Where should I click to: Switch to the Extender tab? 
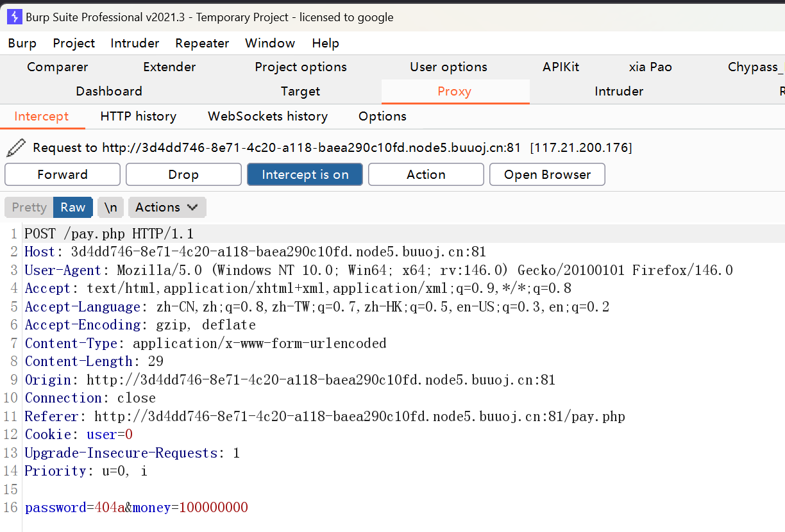169,67
